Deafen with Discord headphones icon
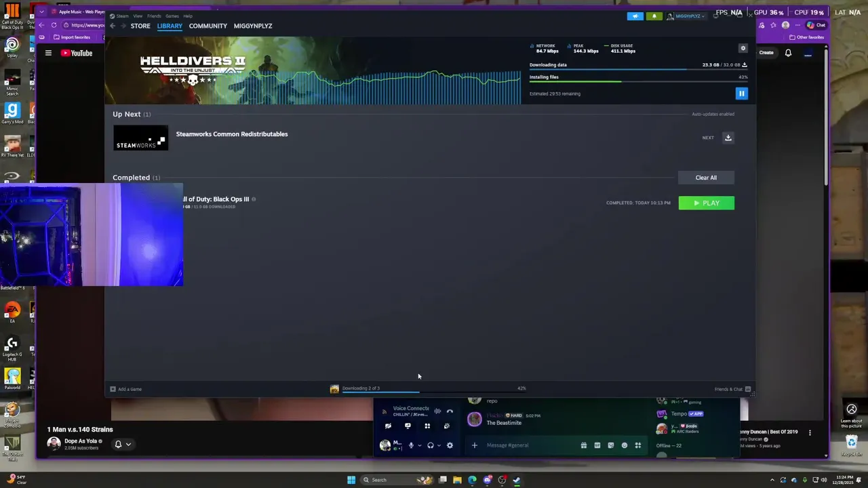 (430, 445)
